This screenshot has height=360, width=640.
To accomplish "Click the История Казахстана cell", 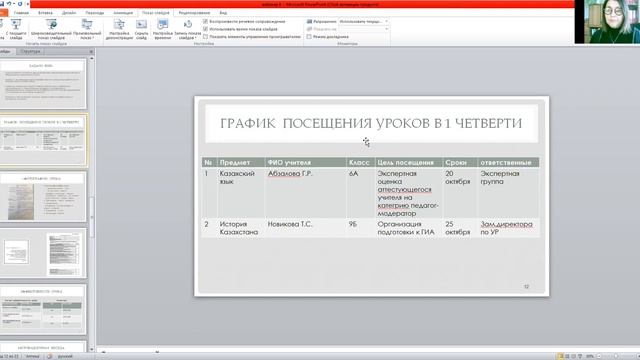I will pos(241,228).
